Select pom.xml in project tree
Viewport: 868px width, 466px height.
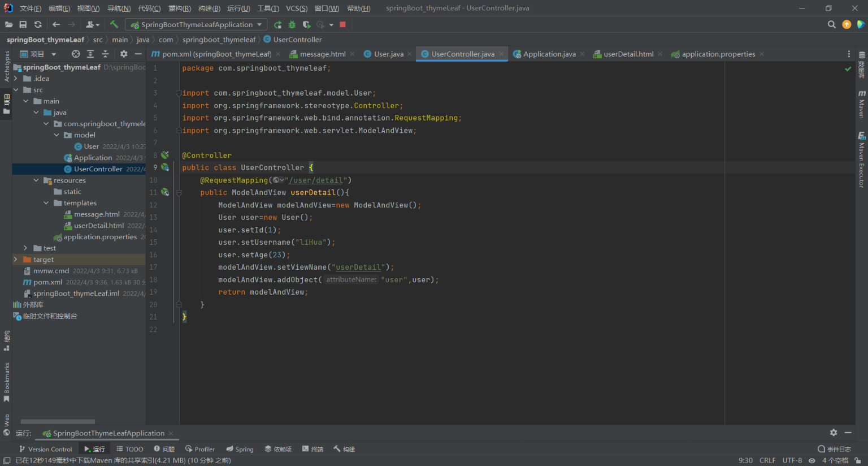click(x=48, y=282)
